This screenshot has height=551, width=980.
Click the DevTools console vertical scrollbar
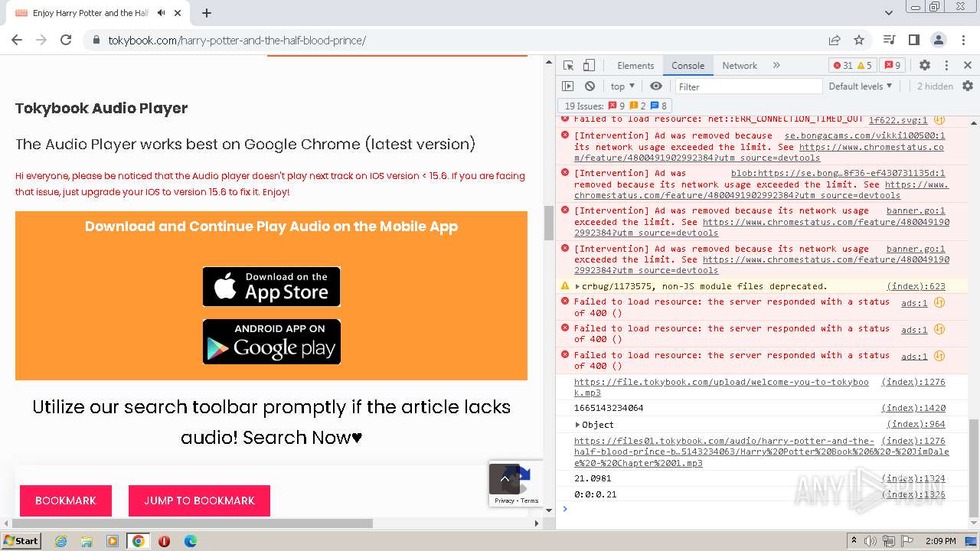pos(973,468)
